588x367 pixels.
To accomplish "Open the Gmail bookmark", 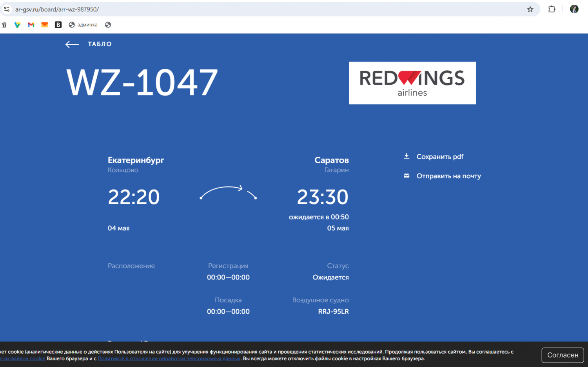I will click(31, 25).
